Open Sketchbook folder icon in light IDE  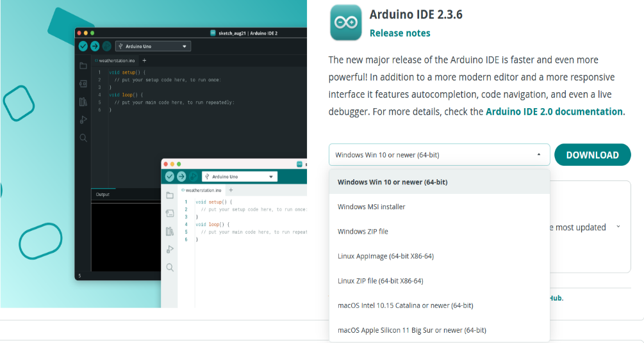[x=170, y=195]
